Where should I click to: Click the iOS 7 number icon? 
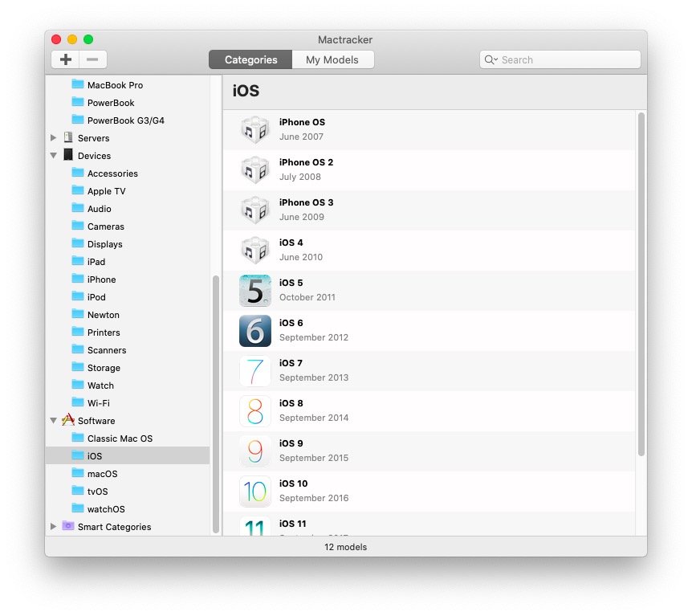[x=255, y=371]
